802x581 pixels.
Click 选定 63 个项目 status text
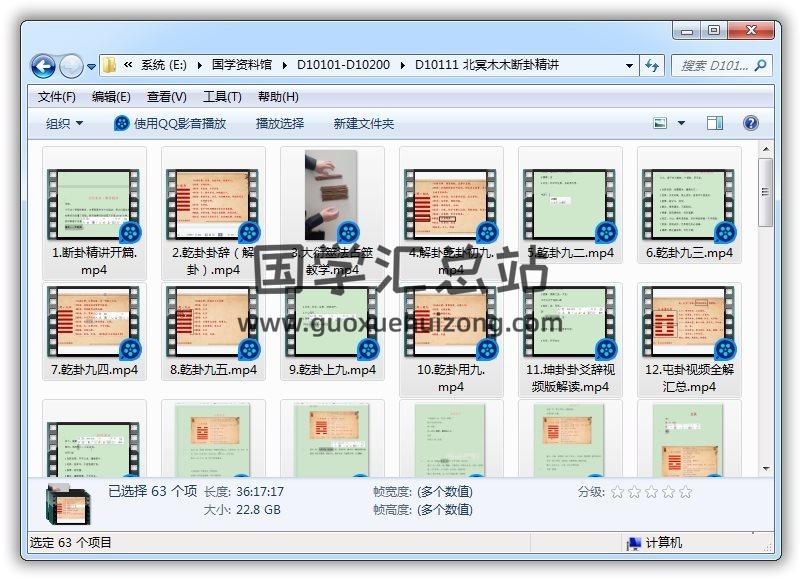71,543
